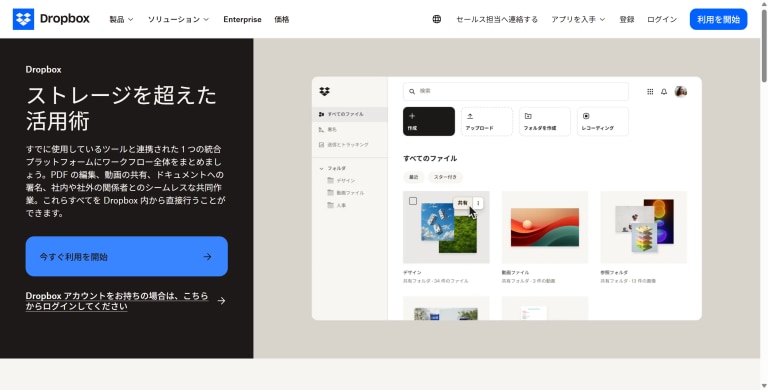Open the 製品 dropdown menu
The height and width of the screenshot is (390, 768).
coord(121,20)
